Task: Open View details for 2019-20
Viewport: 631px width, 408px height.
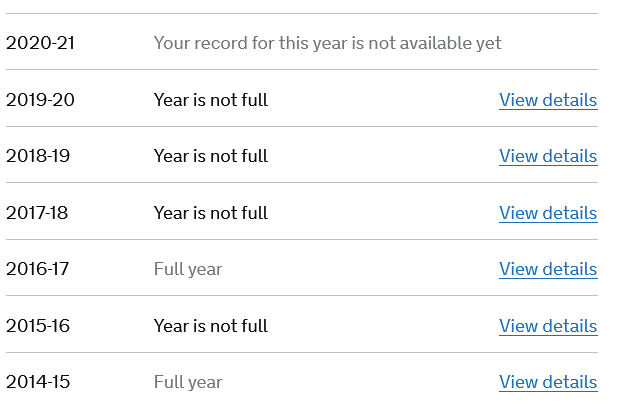Action: [547, 100]
